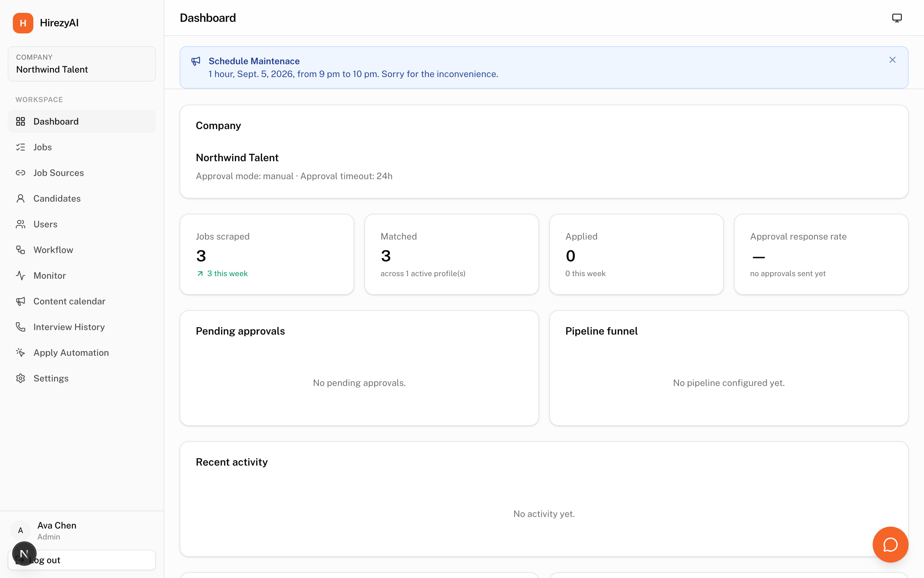
Task: Click the Candidates person icon
Action: 21,198
